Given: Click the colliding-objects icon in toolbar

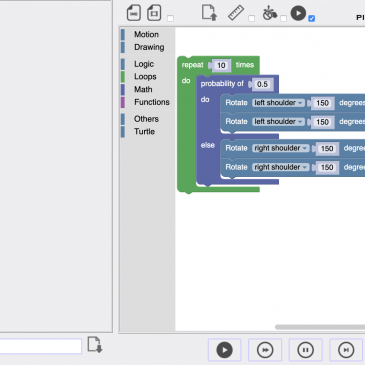Looking at the screenshot, I should pyautogui.click(x=270, y=13).
